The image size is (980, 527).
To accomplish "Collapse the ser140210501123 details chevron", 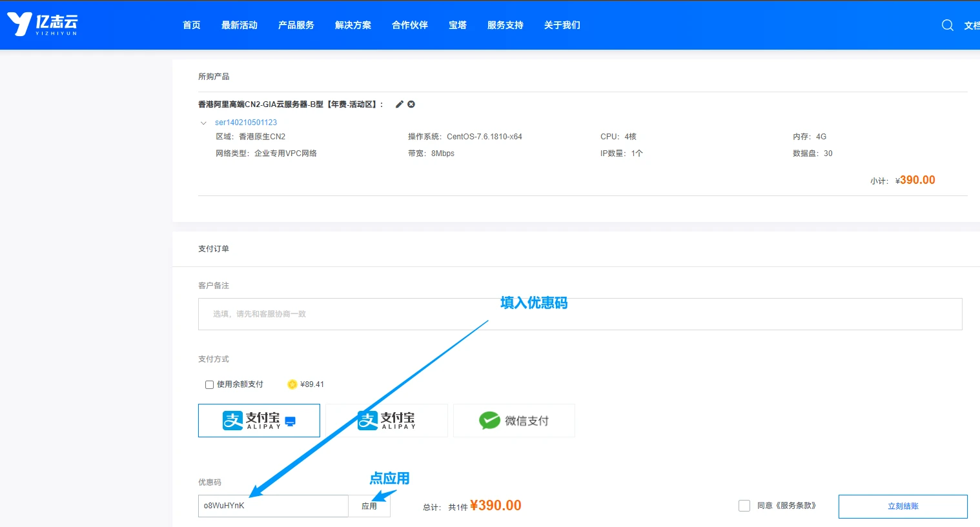I will click(203, 123).
